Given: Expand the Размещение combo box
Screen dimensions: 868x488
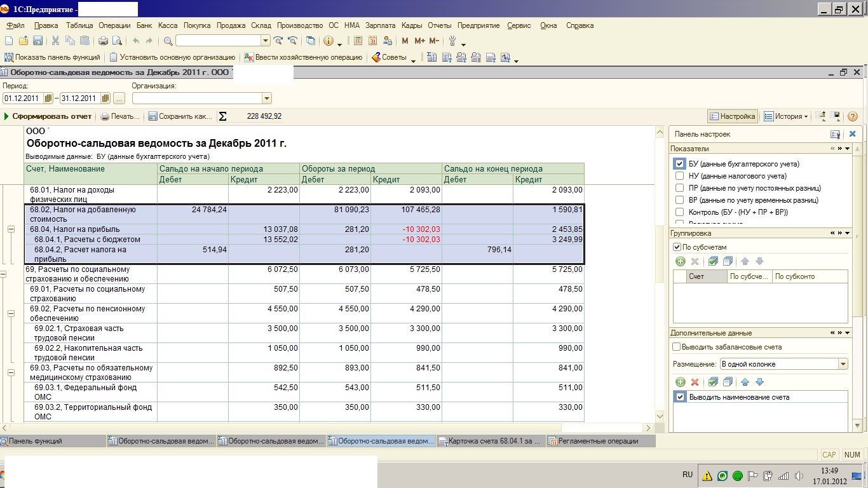Looking at the screenshot, I should click(843, 364).
